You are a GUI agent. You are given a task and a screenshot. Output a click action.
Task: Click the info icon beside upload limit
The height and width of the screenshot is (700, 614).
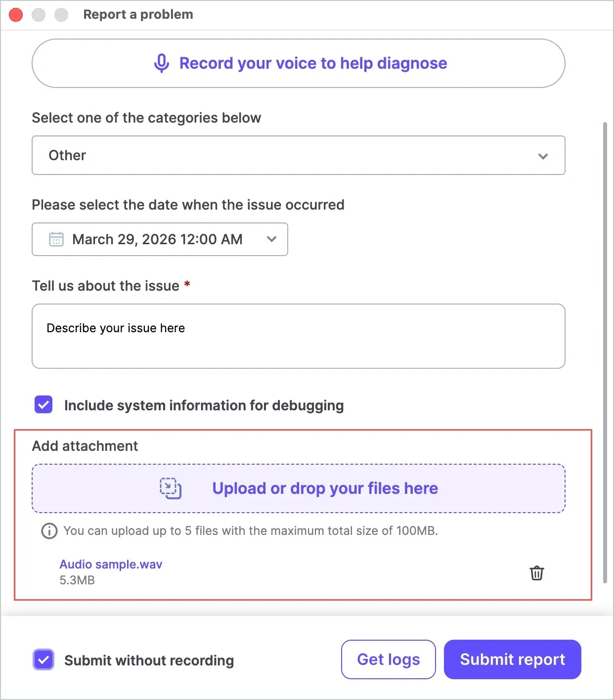49,531
